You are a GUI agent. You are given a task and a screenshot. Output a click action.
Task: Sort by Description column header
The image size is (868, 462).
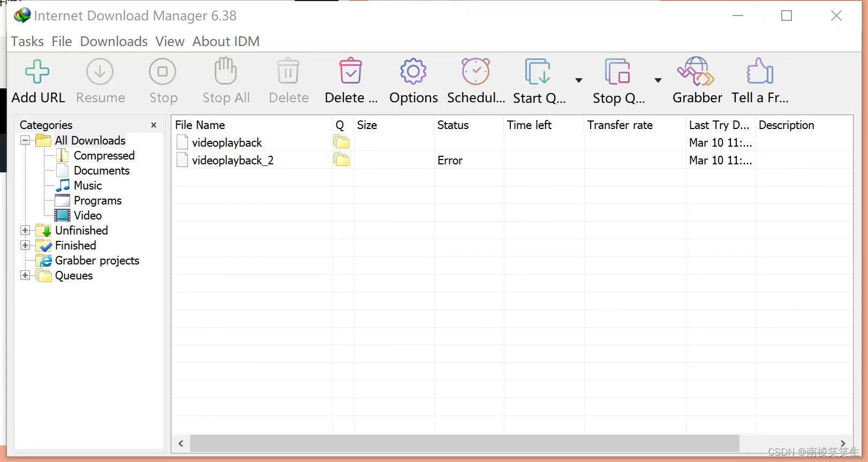pos(803,125)
